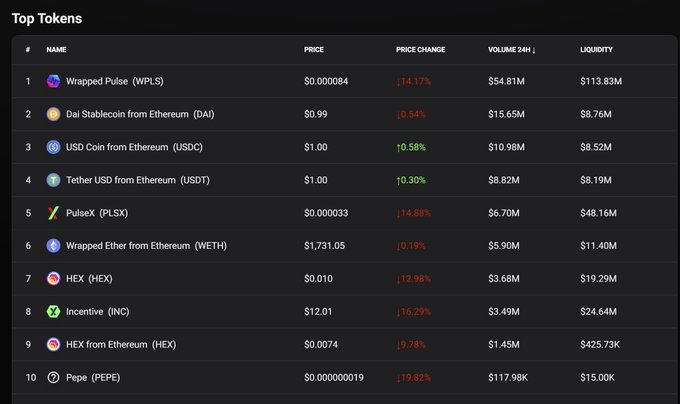Image resolution: width=680 pixels, height=404 pixels.
Task: Open the PulseX (PLSX) token
Action: pos(97,213)
